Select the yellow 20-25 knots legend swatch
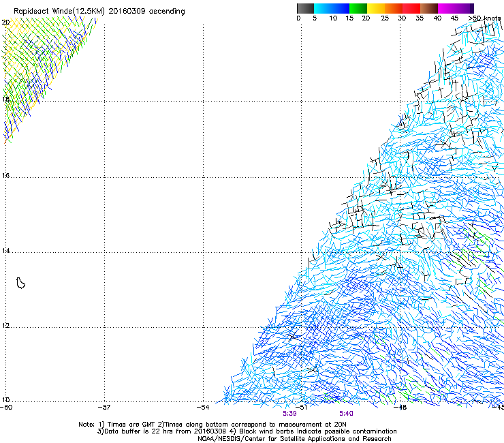 (x=376, y=8)
